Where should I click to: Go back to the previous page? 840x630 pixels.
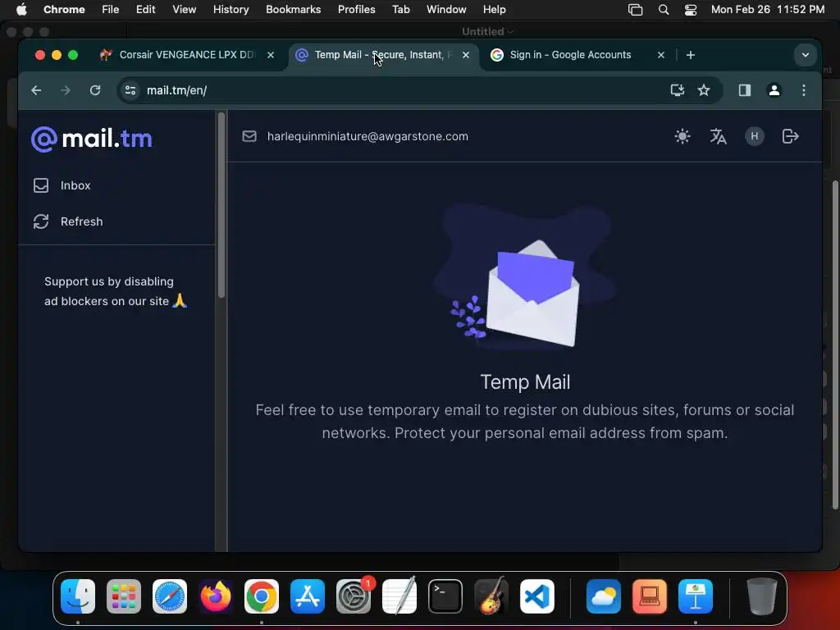coord(36,90)
